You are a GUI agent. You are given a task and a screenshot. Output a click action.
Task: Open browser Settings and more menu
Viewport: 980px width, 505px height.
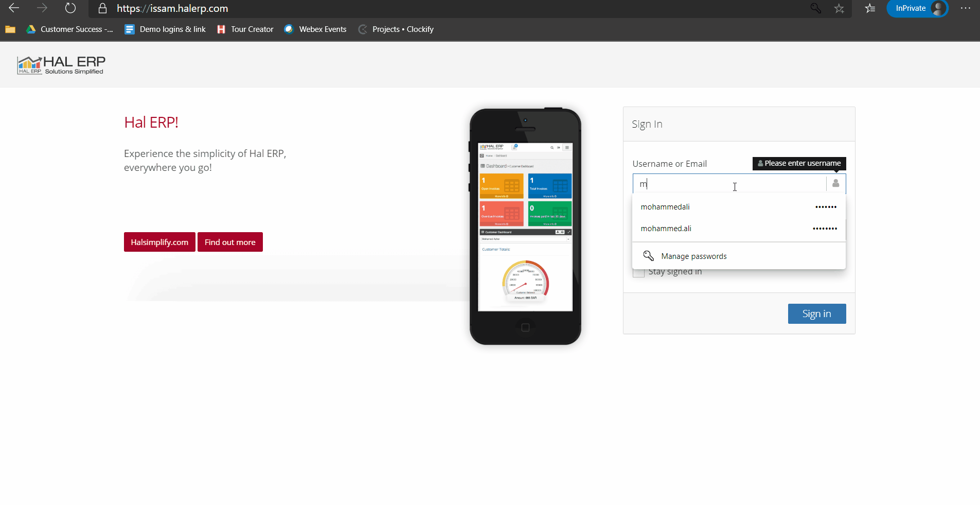click(966, 8)
